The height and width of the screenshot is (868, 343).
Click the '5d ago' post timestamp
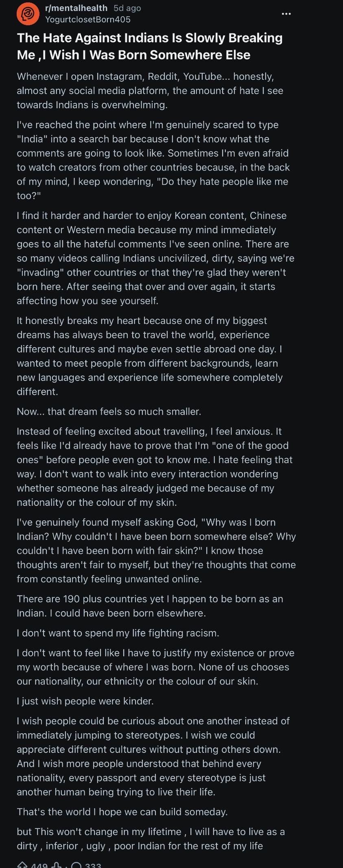[x=127, y=8]
